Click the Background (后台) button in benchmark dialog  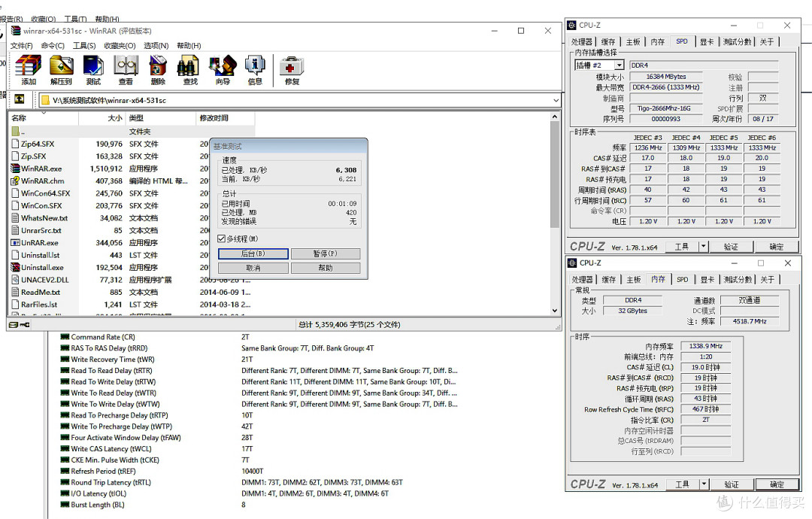(253, 253)
